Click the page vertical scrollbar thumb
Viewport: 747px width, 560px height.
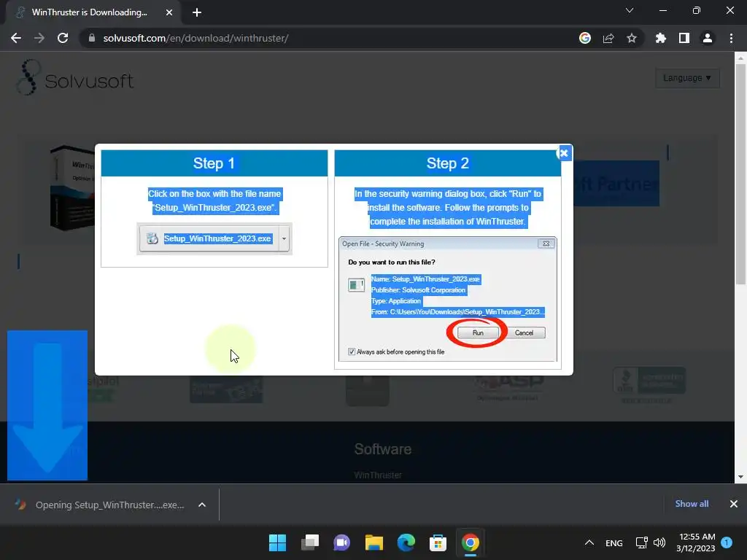740,174
